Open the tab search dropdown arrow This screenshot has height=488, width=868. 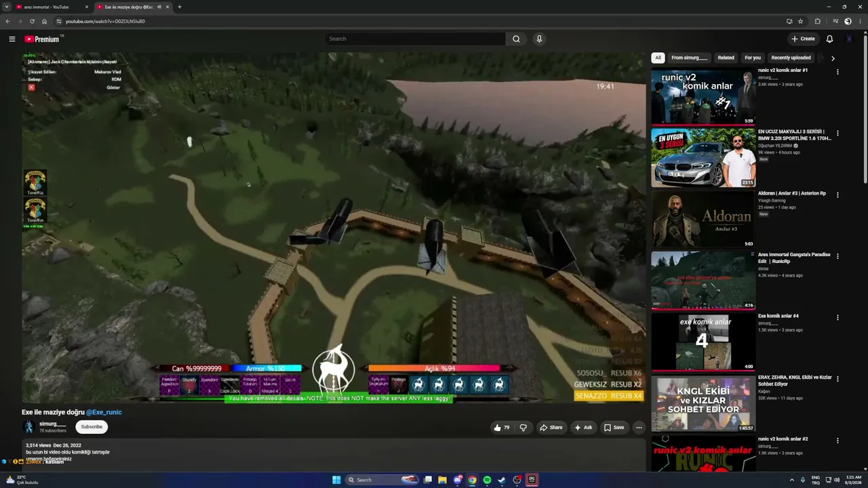tap(7, 7)
